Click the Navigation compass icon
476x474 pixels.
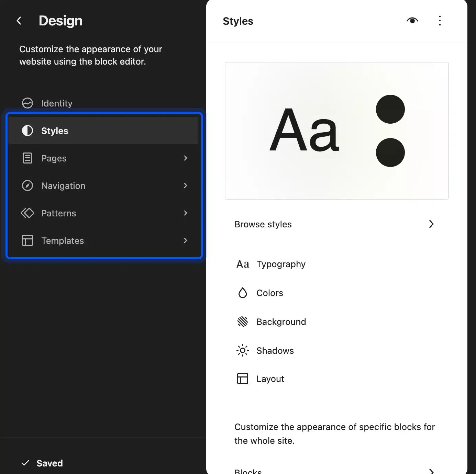click(x=27, y=185)
